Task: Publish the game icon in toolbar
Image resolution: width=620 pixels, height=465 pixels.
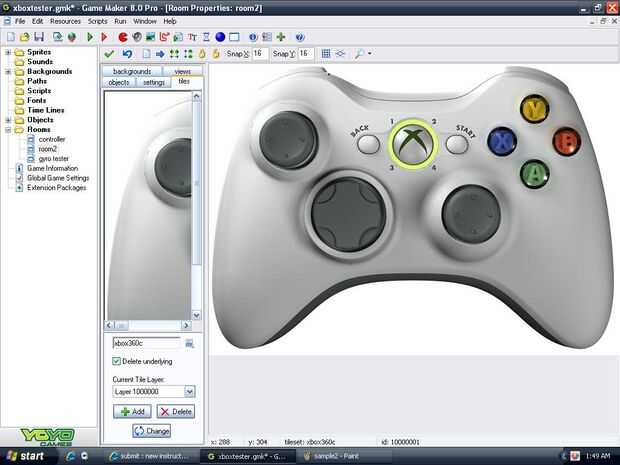Action: 72,37
